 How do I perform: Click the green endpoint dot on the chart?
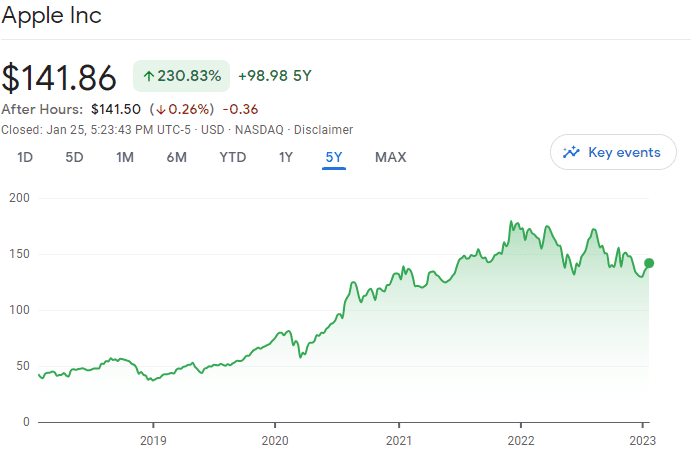[649, 263]
